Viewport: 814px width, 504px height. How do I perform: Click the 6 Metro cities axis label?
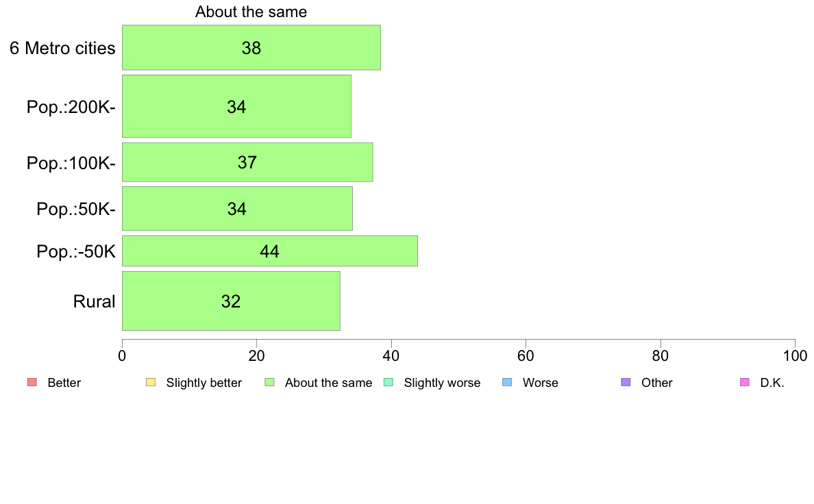[x=62, y=48]
